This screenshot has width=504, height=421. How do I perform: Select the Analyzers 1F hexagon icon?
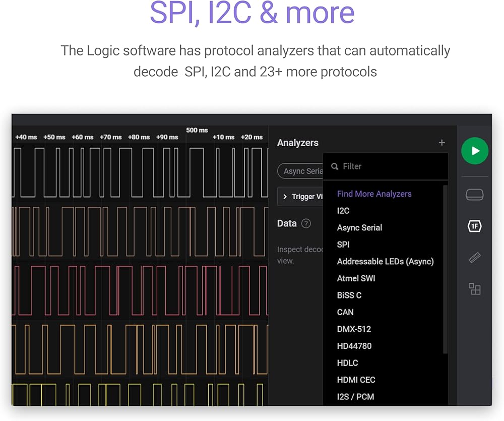[474, 226]
